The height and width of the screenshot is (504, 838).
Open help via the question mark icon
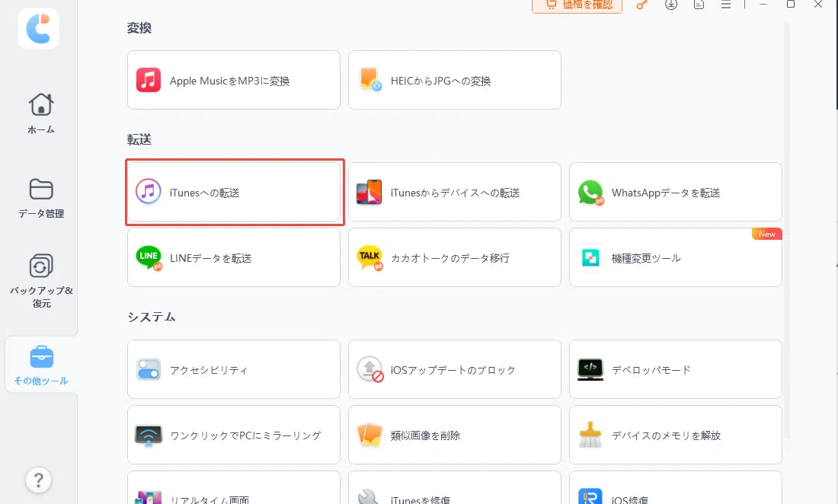click(x=39, y=480)
